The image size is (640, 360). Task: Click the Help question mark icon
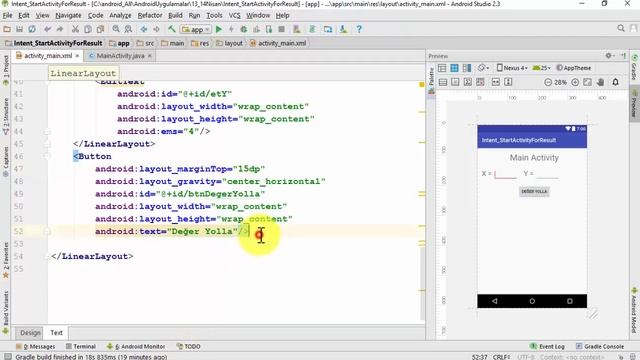pos(359,29)
